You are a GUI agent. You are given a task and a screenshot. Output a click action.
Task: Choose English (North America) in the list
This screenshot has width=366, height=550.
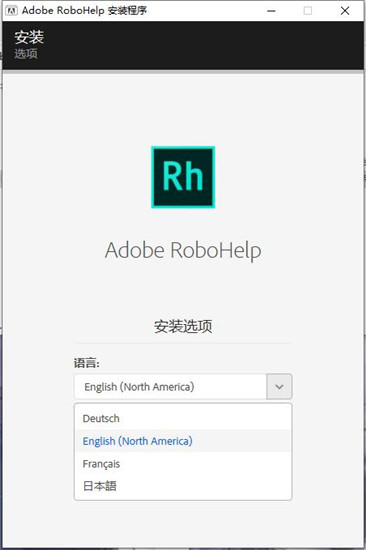183,441
